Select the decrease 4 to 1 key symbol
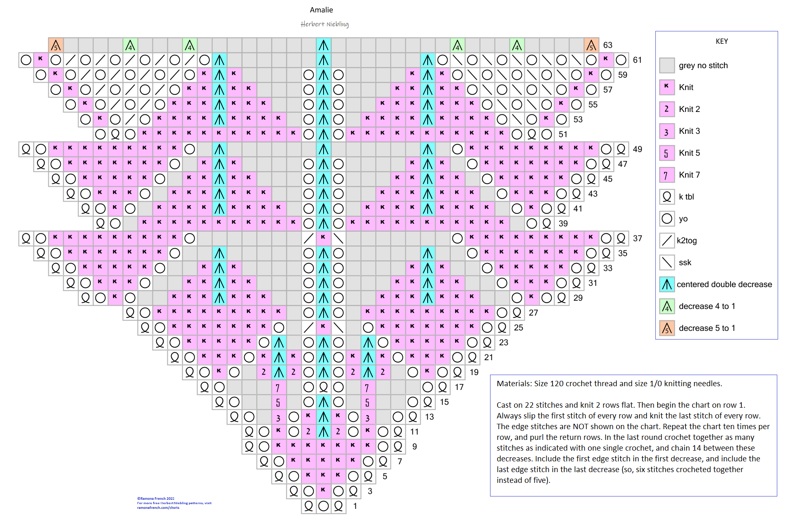 click(x=667, y=306)
